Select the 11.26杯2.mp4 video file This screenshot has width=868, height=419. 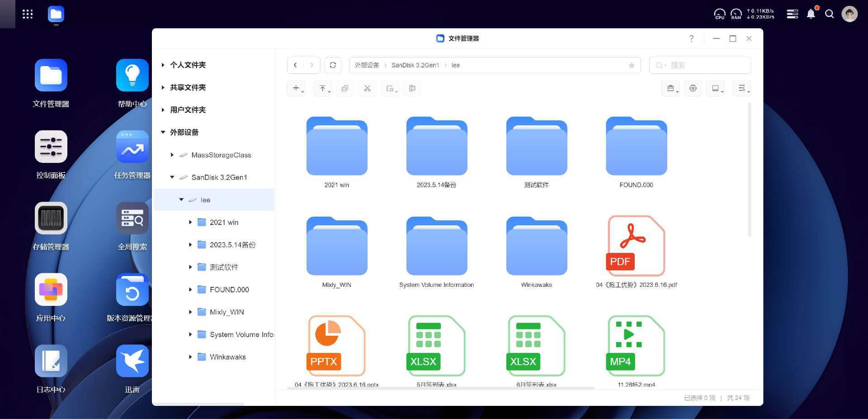pos(635,346)
